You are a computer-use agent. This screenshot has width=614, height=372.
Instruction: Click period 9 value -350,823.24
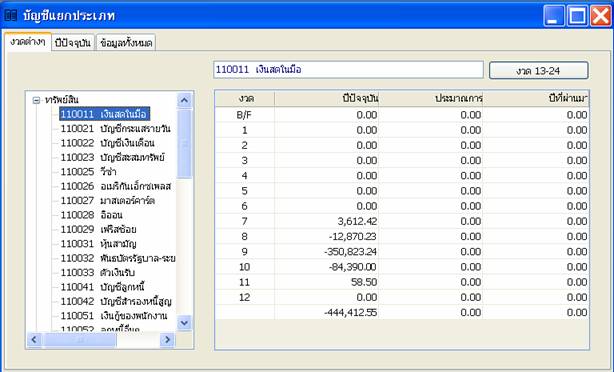click(x=350, y=252)
